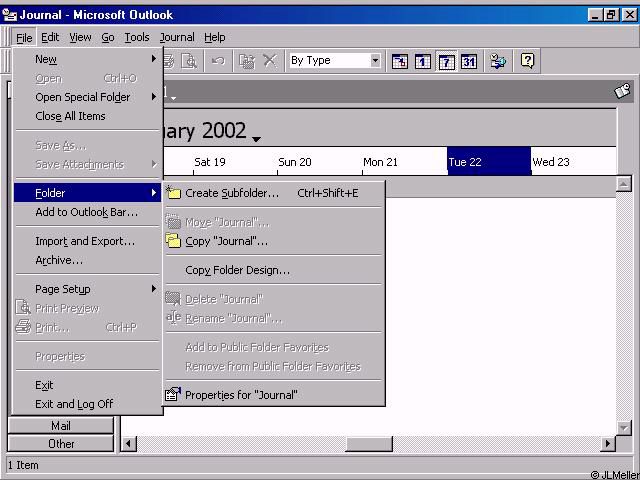640x480 pixels.
Task: Switch to Day view icon labeled 1
Action: (422, 61)
